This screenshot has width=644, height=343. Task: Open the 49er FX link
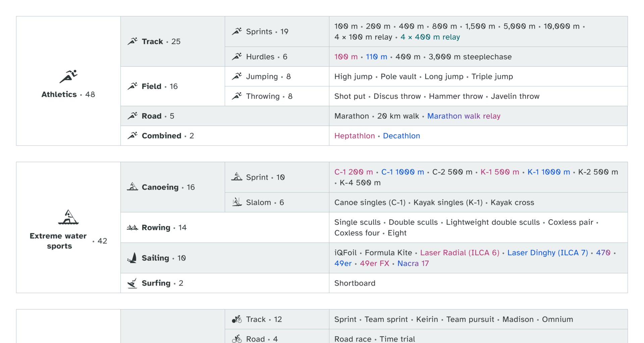click(374, 263)
